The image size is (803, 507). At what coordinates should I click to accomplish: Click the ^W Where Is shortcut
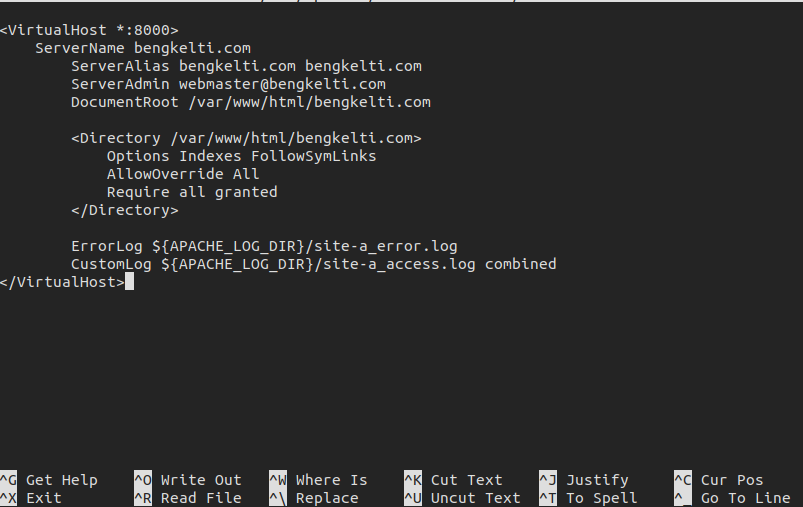(x=318, y=480)
